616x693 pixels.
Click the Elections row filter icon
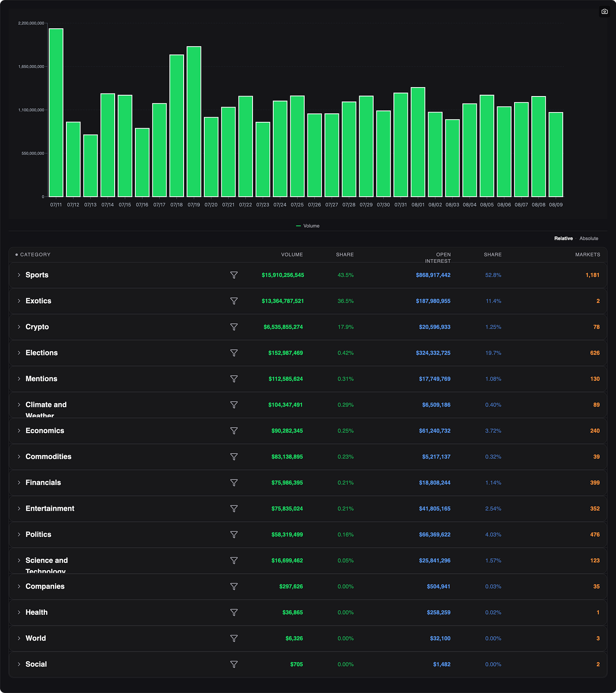234,353
